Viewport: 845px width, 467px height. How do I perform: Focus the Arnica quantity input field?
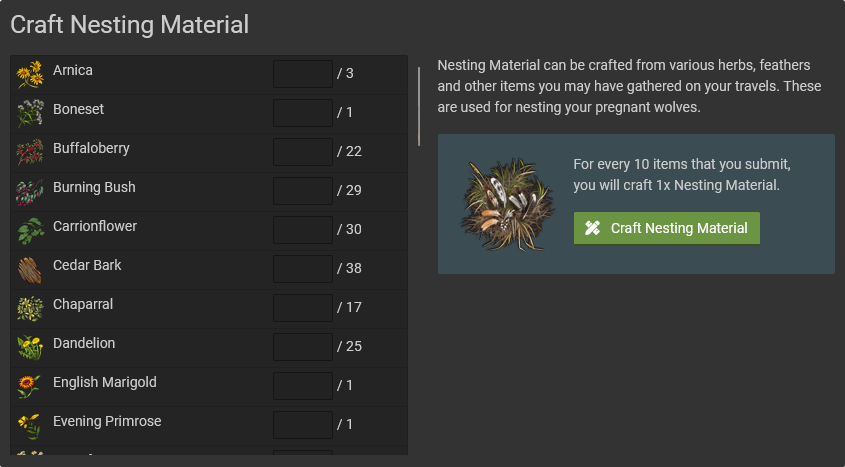pos(302,74)
